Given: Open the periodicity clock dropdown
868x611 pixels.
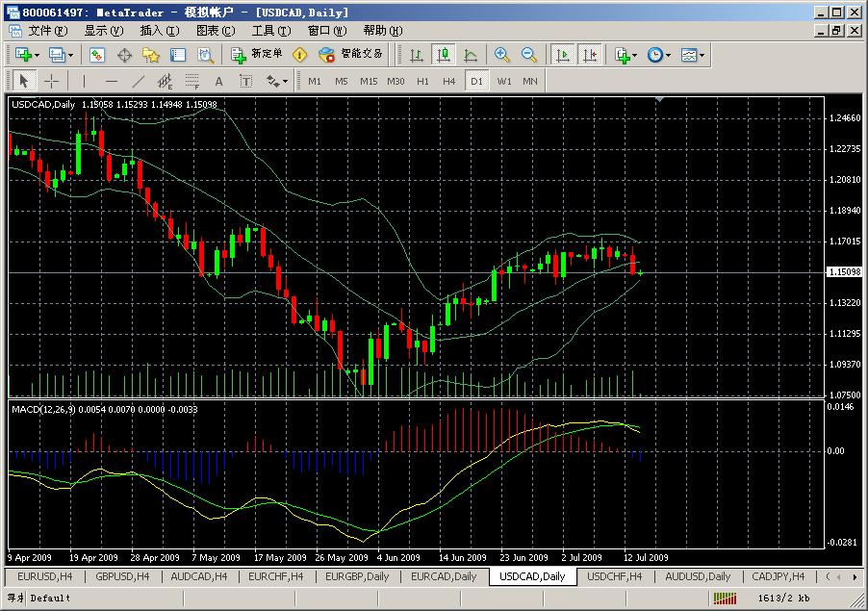Looking at the screenshot, I should [659, 55].
